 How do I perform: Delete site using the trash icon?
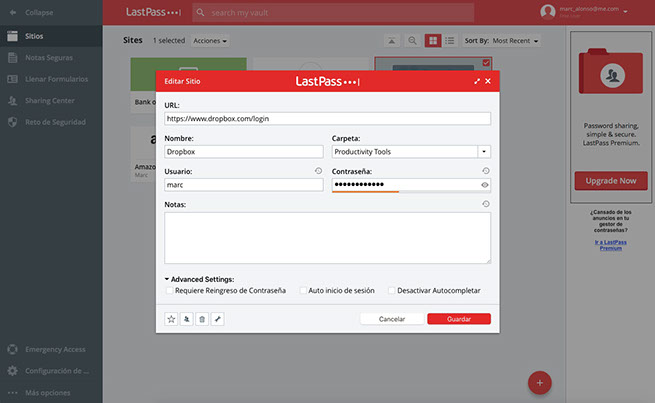coord(202,318)
